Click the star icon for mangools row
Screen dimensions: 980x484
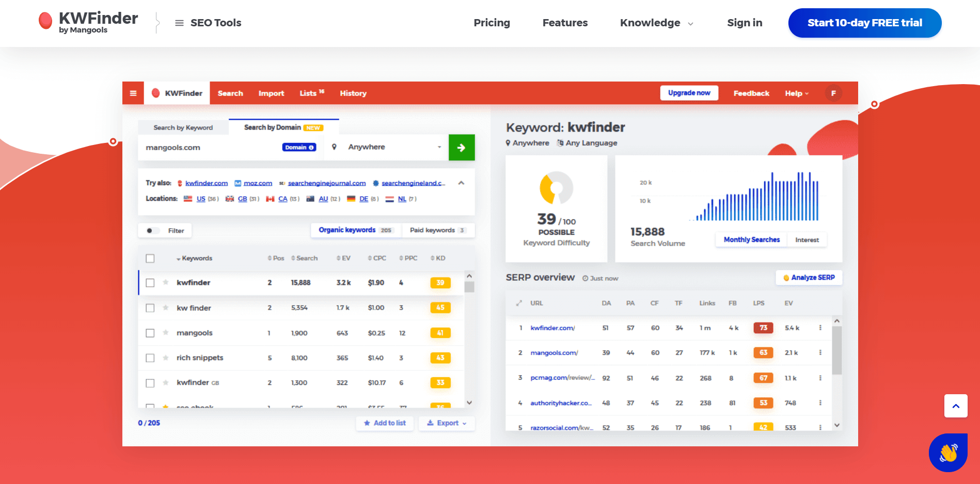tap(166, 333)
